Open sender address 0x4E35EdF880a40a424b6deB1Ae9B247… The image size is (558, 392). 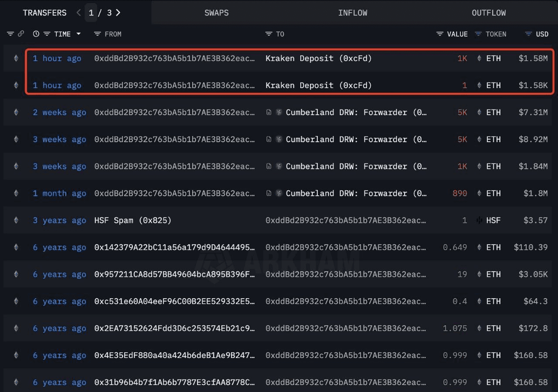pos(174,355)
